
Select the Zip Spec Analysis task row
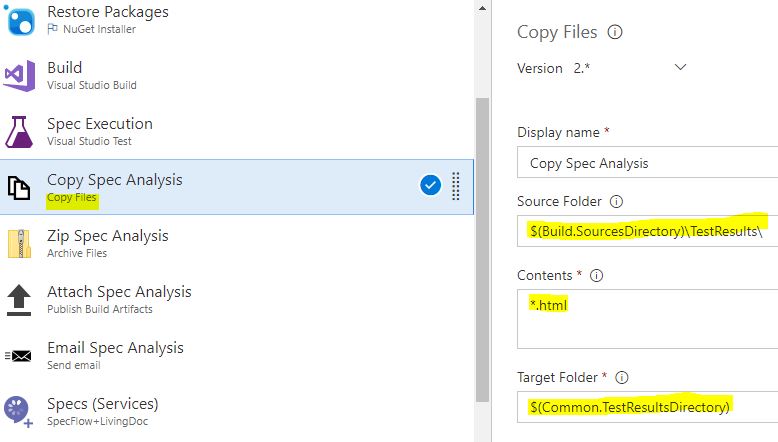click(x=237, y=244)
